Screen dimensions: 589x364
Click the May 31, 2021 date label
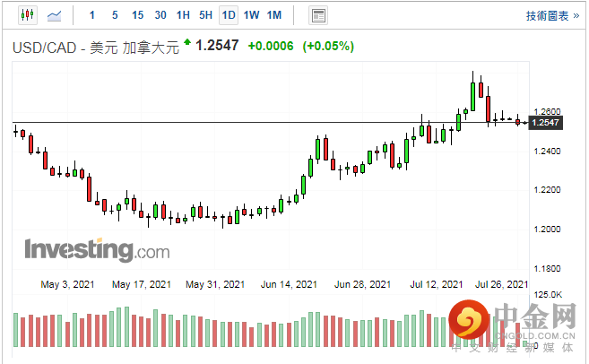(215, 284)
